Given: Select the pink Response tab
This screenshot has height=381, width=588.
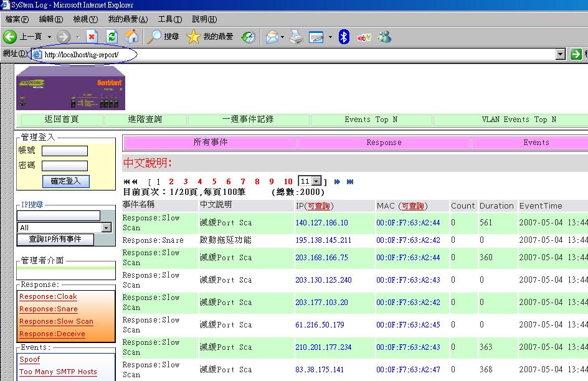Looking at the screenshot, I should [384, 143].
